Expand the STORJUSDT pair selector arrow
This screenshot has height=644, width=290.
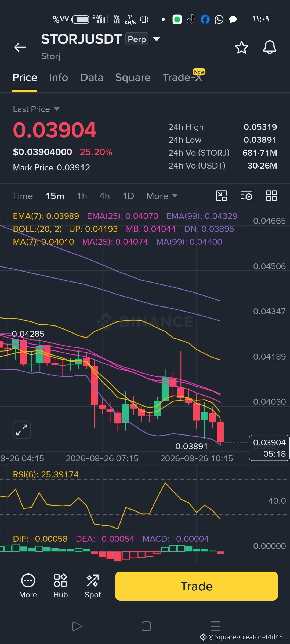coord(157,39)
